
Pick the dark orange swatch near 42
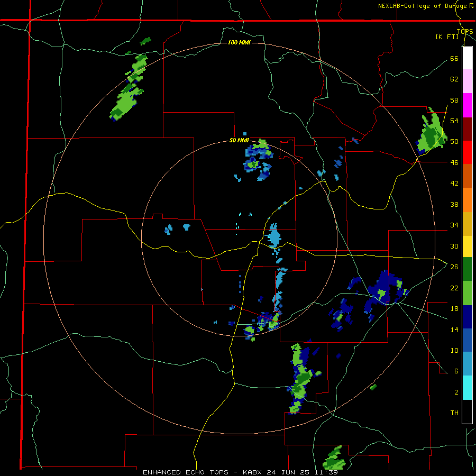point(467,176)
